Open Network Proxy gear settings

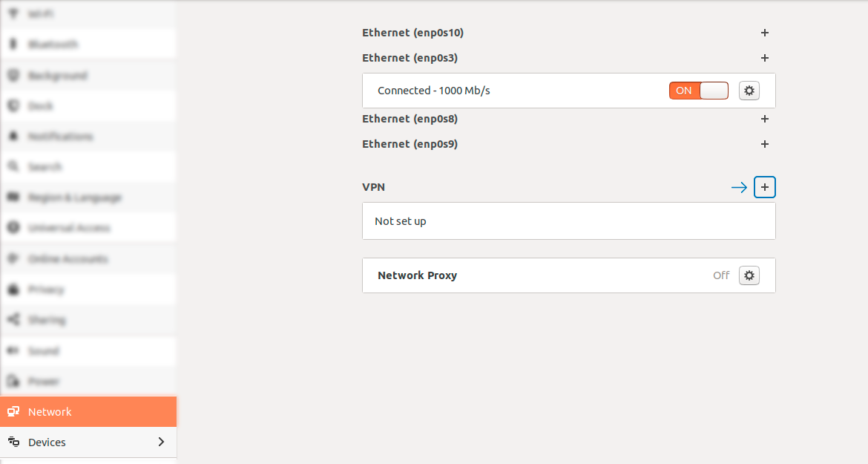(749, 275)
